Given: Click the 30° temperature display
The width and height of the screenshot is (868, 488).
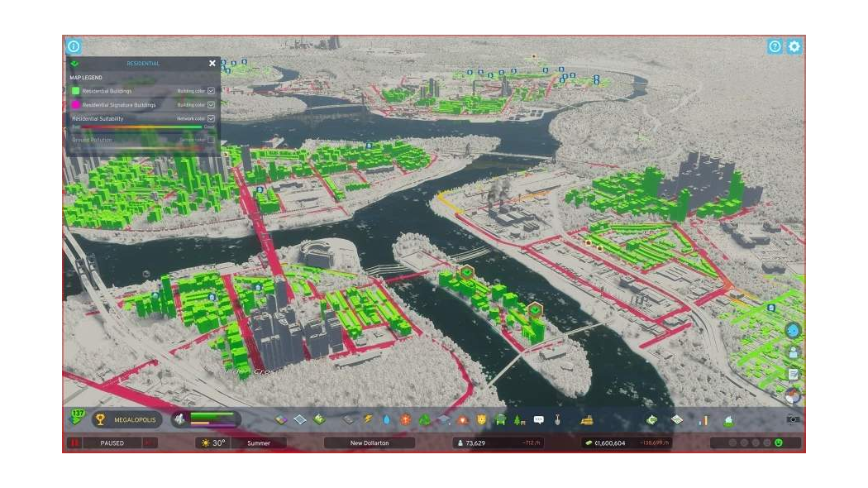Looking at the screenshot, I should pos(213,443).
